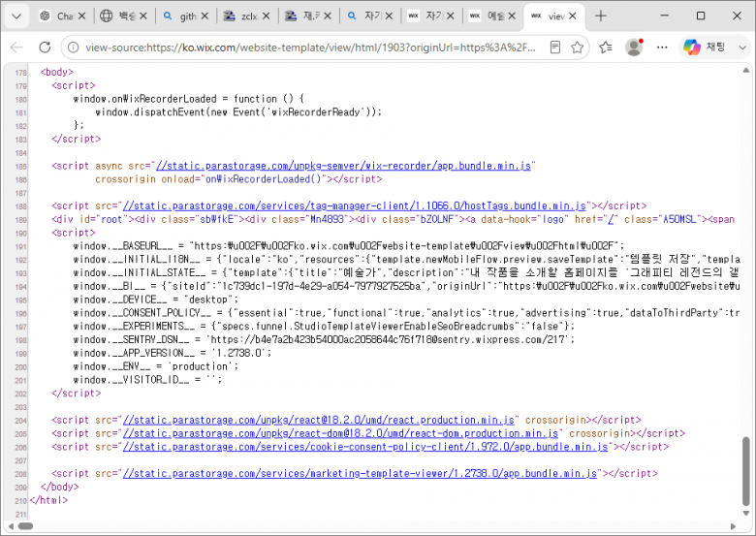Open immersive reader view icon
The width and height of the screenshot is (756, 536).
click(x=555, y=47)
